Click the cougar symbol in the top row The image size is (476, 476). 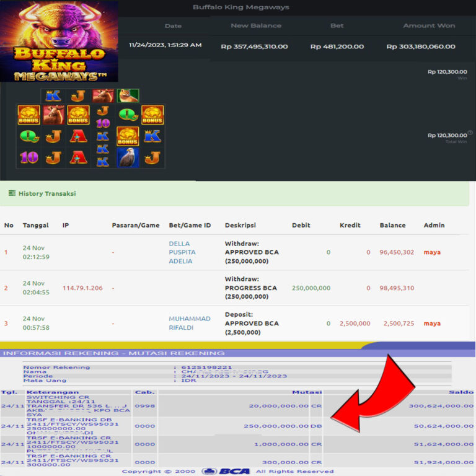click(x=128, y=95)
